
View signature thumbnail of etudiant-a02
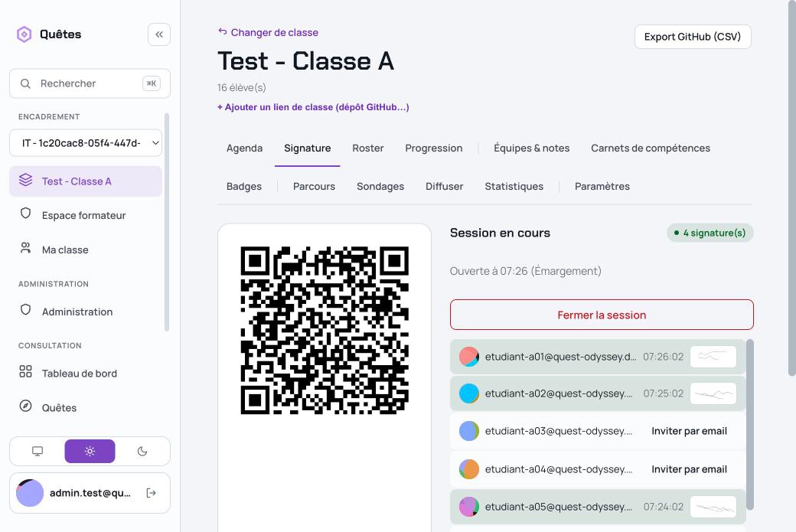713,393
